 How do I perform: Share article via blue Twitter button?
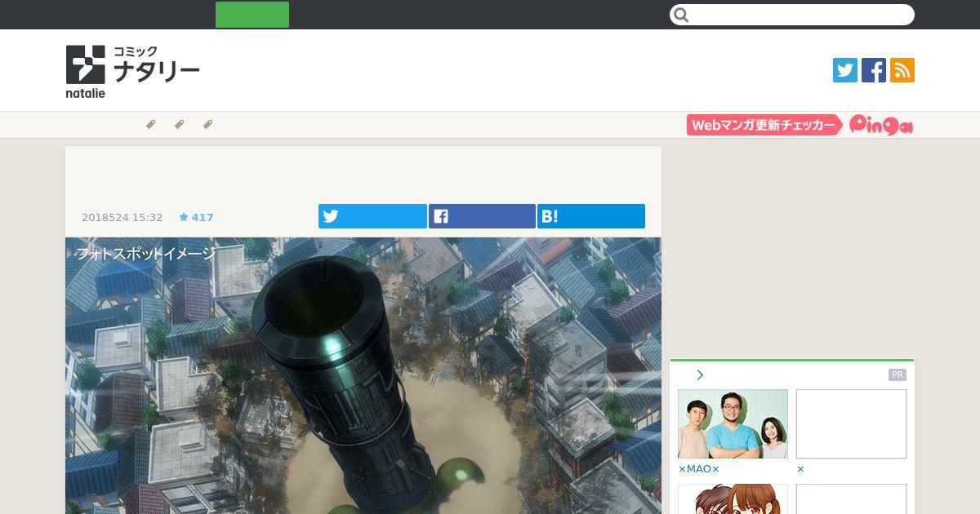tap(372, 216)
